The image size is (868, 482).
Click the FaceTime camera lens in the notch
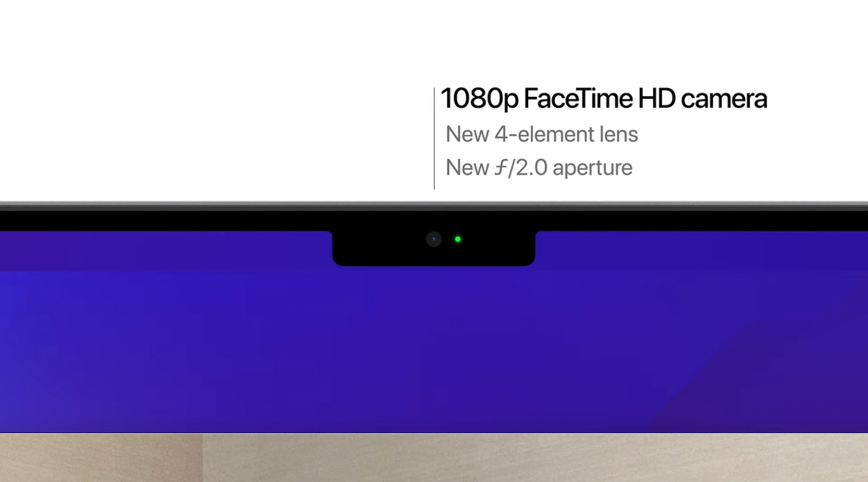433,239
